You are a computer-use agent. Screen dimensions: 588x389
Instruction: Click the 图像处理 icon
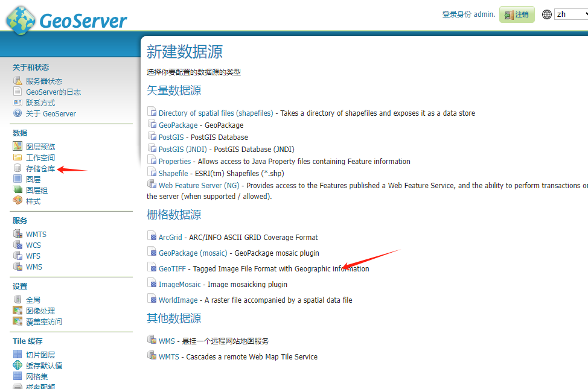[18, 311]
